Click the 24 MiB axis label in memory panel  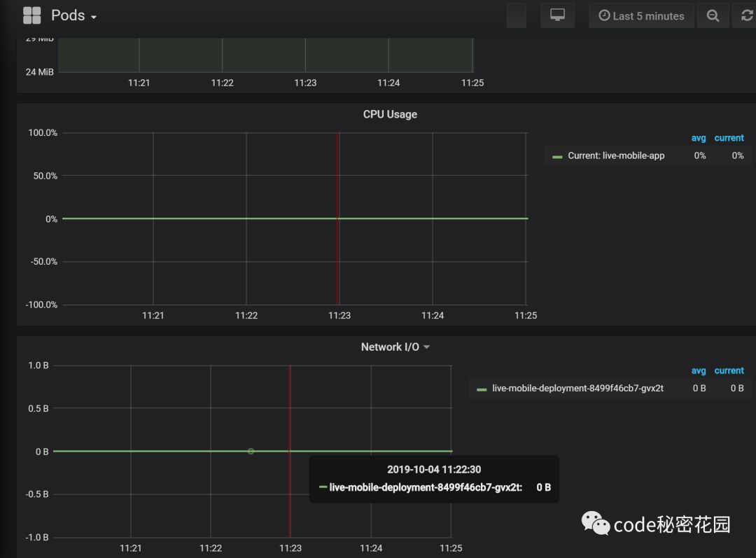point(39,72)
